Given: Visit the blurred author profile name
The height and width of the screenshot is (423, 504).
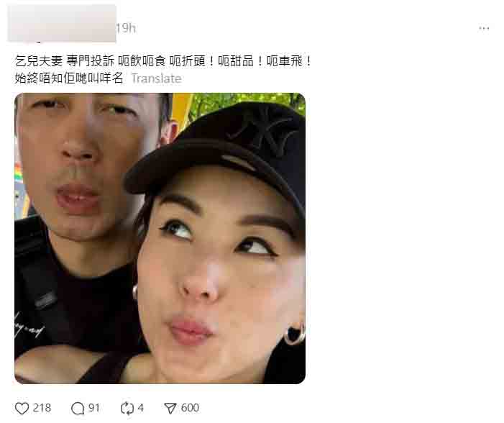Looking at the screenshot, I should tap(62, 23).
